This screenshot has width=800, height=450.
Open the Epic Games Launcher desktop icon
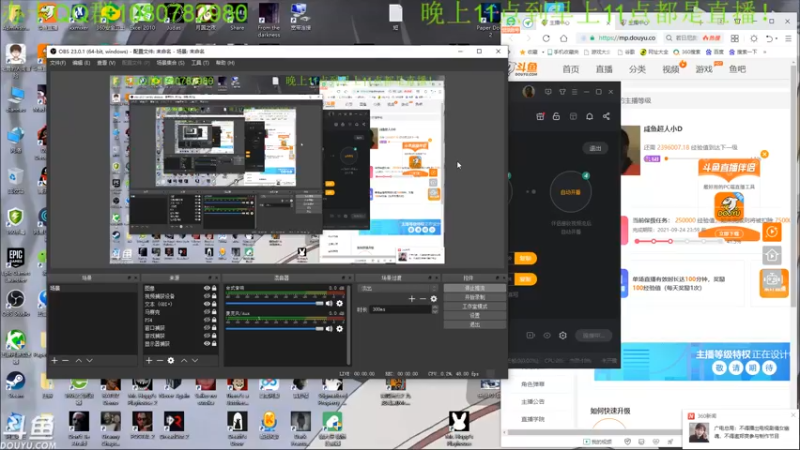tap(15, 264)
